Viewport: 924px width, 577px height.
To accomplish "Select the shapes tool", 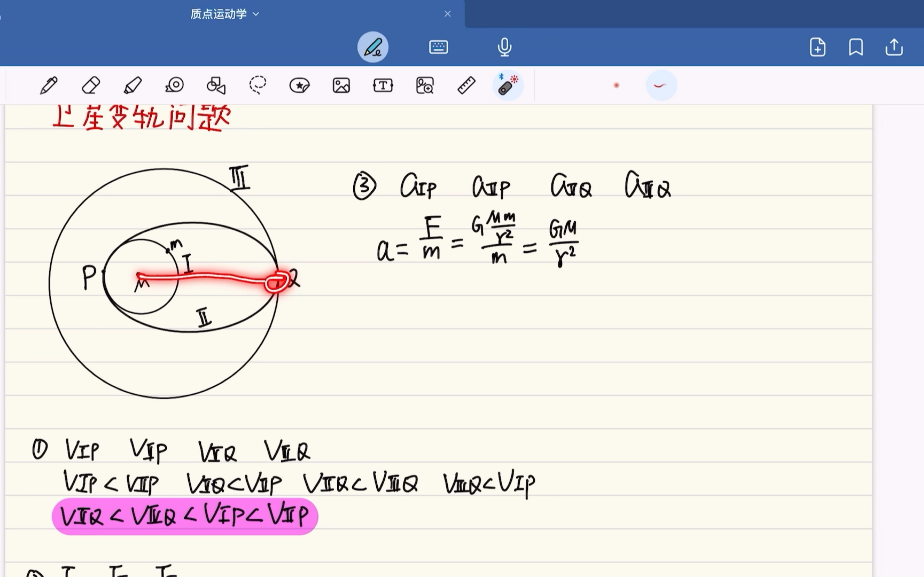I will click(216, 85).
